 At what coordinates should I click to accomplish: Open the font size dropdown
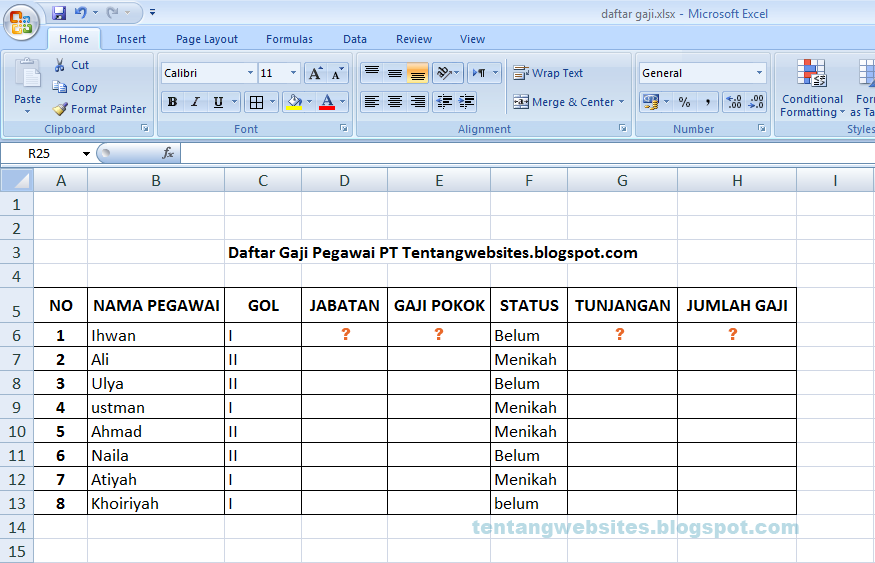click(293, 73)
